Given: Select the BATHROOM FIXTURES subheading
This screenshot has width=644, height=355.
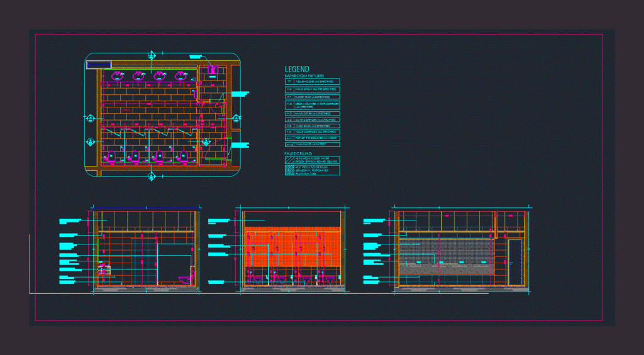Looking at the screenshot, I should [x=304, y=76].
